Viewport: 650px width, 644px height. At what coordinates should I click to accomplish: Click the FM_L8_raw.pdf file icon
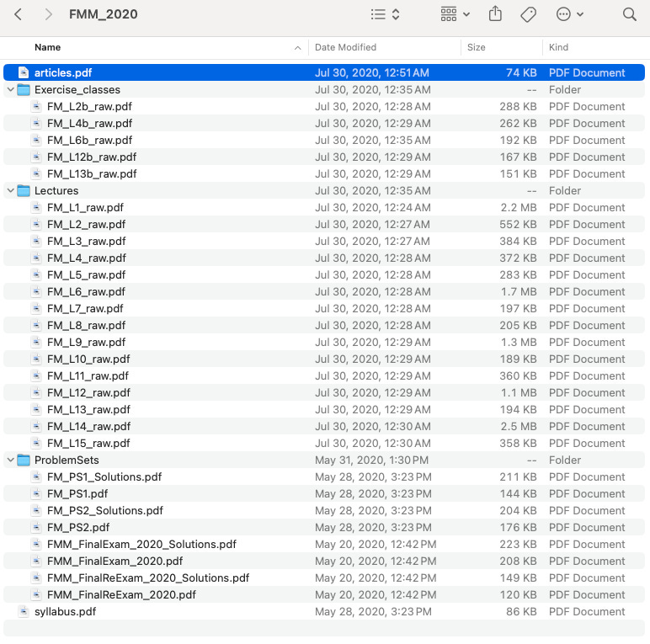tap(36, 325)
